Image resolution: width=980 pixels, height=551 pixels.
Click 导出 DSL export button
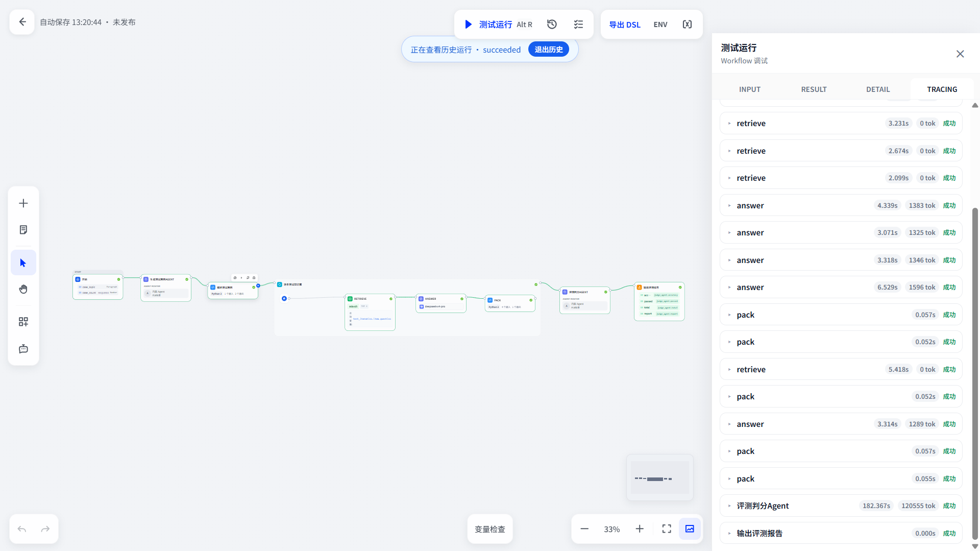tap(624, 25)
